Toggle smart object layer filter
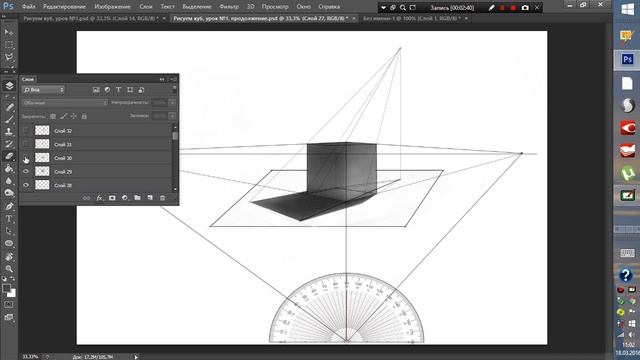 [x=141, y=90]
